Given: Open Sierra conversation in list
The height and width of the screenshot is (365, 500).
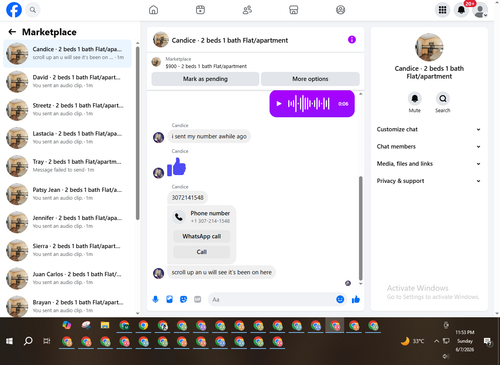Looking at the screenshot, I should [x=68, y=250].
